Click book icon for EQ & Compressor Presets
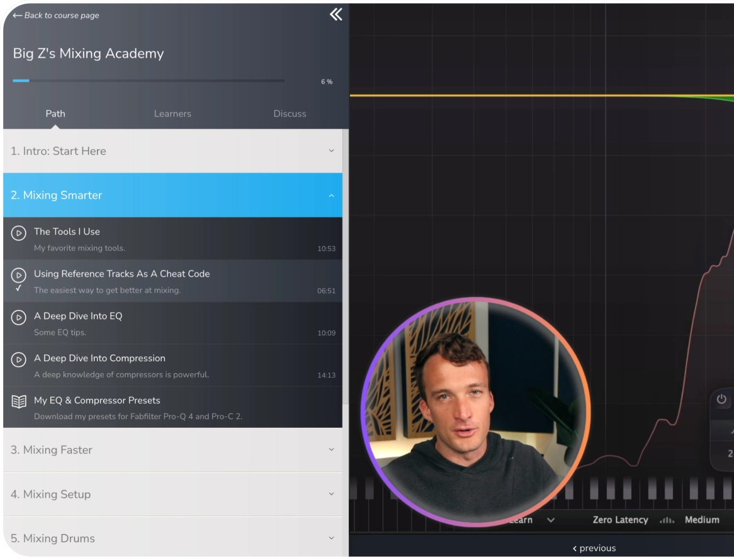734x560 pixels. pos(19,401)
